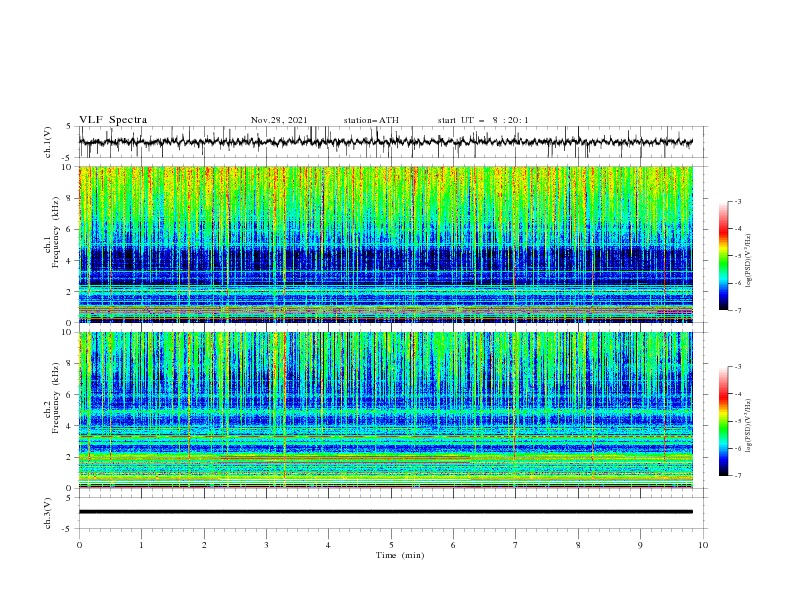
Task: Click the "-7" tick on the upper colorbar
Action: click(x=737, y=310)
